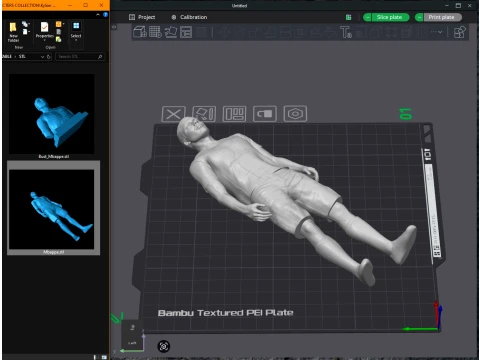Image resolution: width=480 pixels, height=360 pixels.
Task: Select the Mbappe.stl full body thumbnail
Action: 51,209
